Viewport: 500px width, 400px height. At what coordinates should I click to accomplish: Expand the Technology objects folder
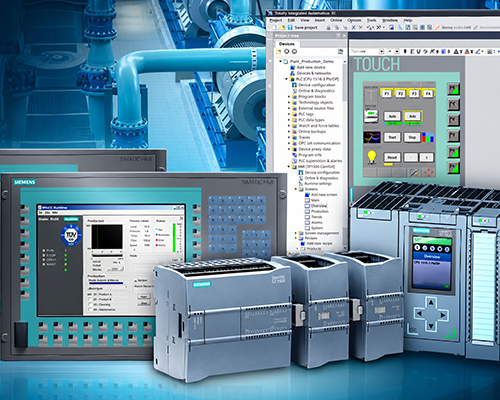tap(289, 102)
